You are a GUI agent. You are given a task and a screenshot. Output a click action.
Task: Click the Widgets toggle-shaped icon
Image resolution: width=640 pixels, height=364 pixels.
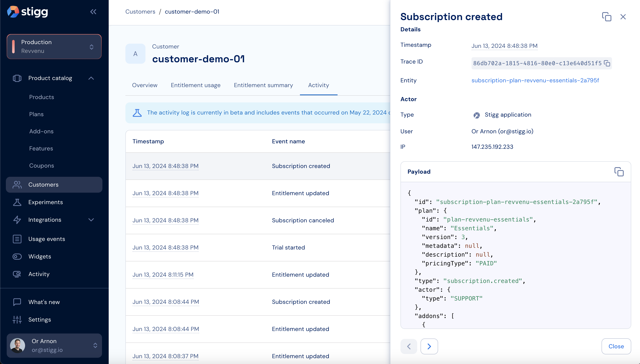click(17, 257)
